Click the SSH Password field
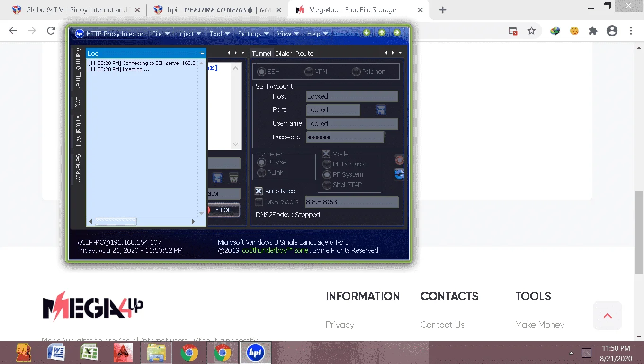 [345, 137]
